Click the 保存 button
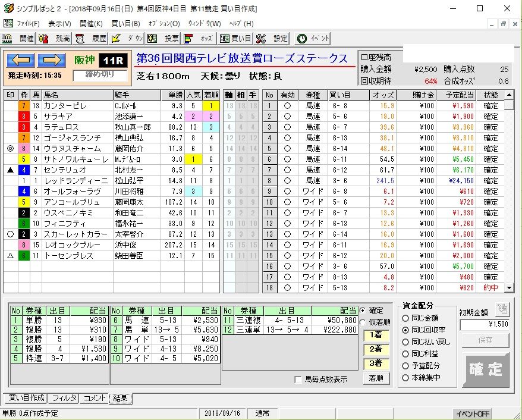 tap(485, 340)
